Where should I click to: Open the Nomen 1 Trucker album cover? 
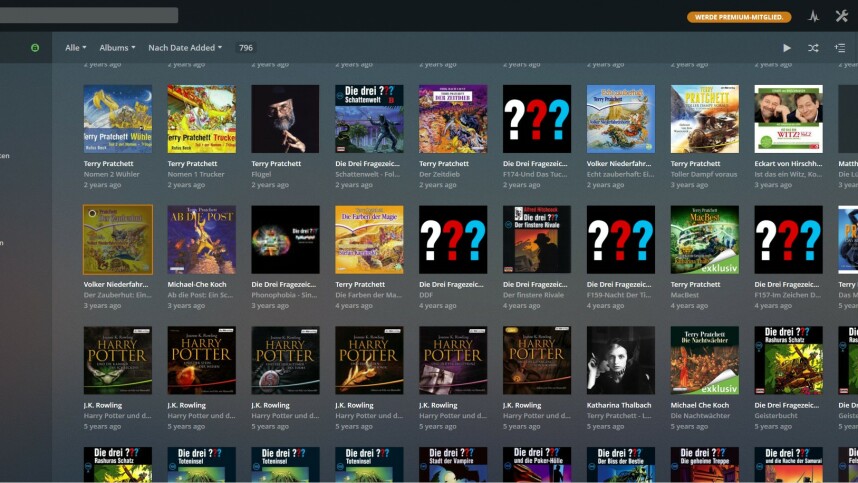(201, 119)
